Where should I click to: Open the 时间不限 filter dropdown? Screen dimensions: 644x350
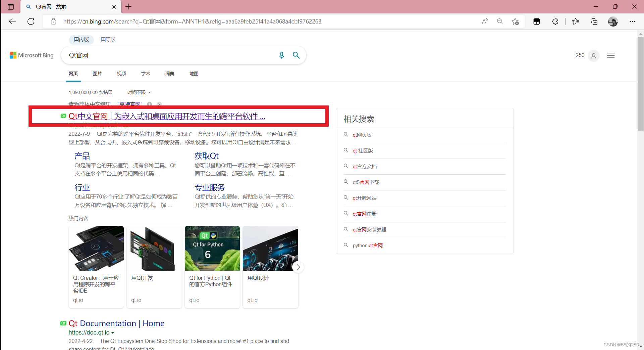138,92
